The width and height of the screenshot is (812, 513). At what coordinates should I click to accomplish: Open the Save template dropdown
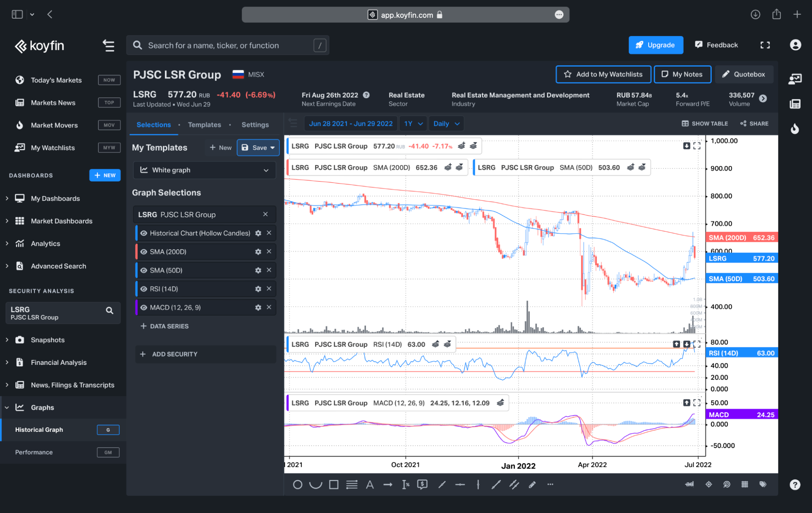[x=273, y=148]
